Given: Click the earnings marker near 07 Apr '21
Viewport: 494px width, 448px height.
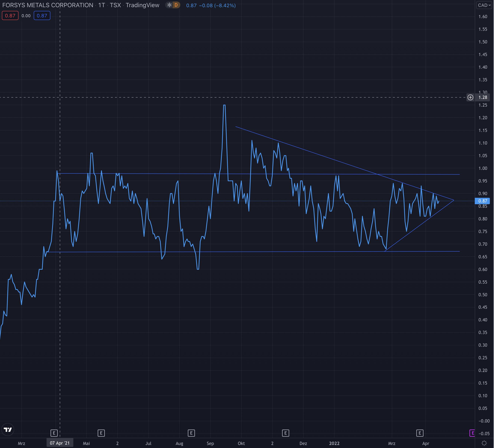Looking at the screenshot, I should click(54, 433).
